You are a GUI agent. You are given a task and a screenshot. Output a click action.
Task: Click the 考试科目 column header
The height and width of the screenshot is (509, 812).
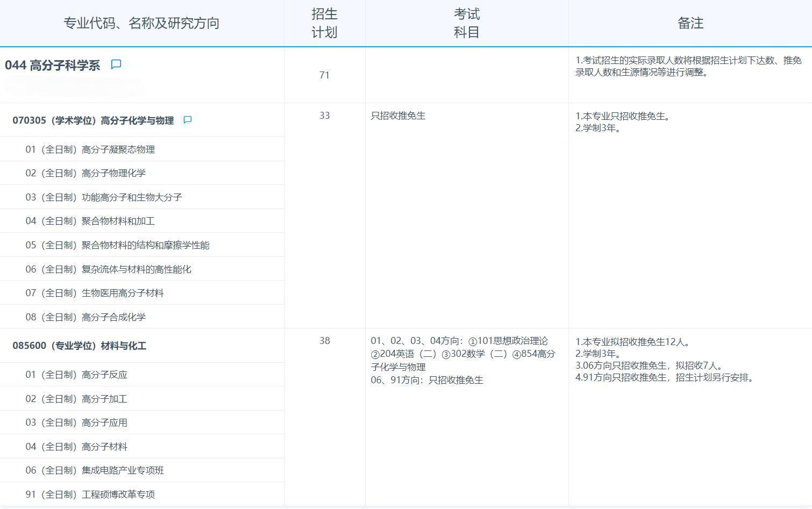coord(466,23)
